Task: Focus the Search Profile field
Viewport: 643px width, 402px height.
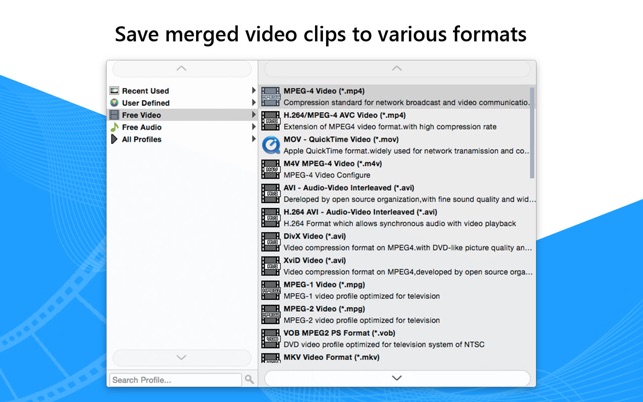Action: tap(176, 380)
